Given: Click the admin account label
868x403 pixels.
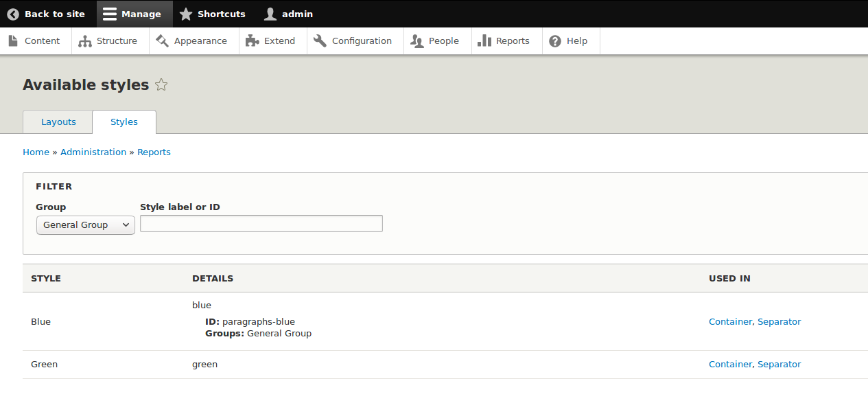Looking at the screenshot, I should [x=296, y=14].
